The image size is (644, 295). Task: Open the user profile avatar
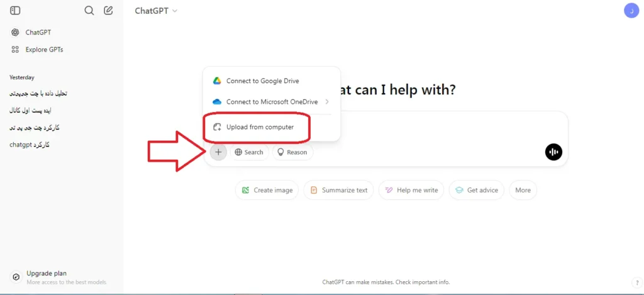click(x=631, y=10)
